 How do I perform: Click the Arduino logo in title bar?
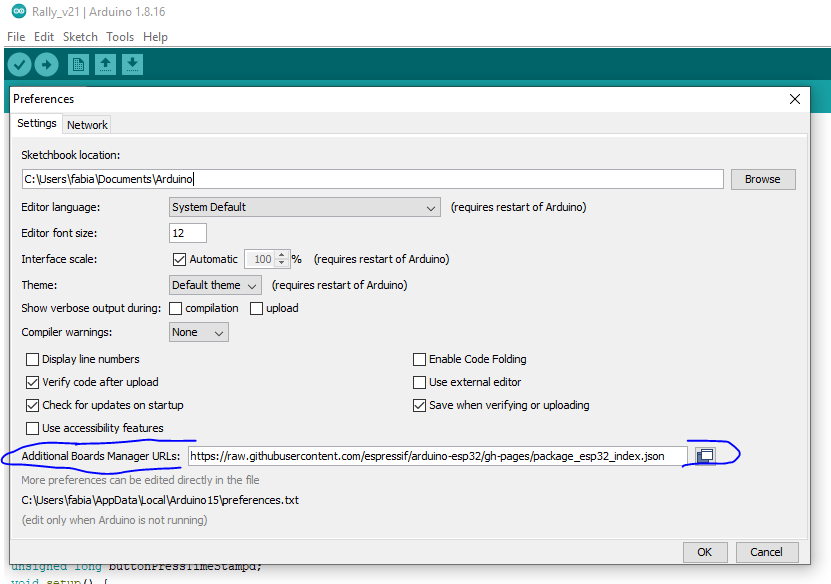[x=19, y=11]
